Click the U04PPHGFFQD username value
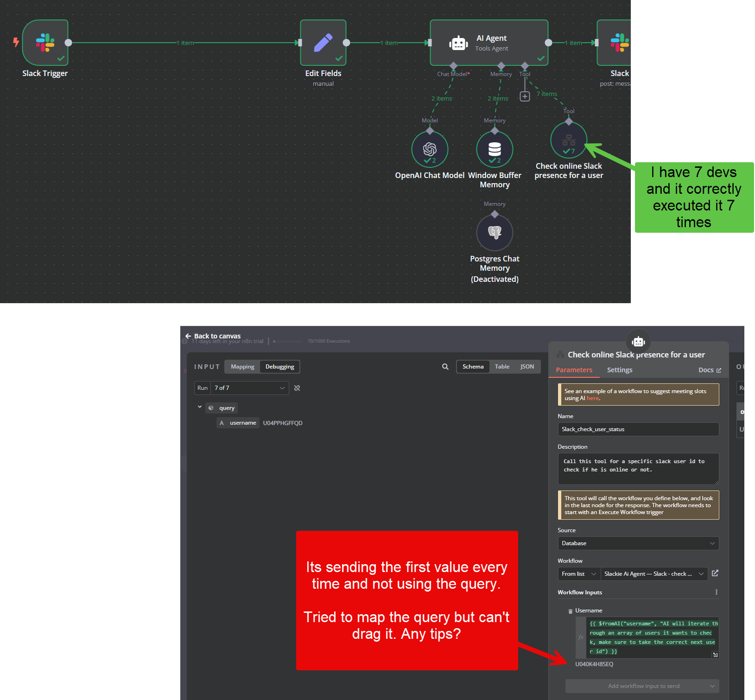 (x=283, y=423)
